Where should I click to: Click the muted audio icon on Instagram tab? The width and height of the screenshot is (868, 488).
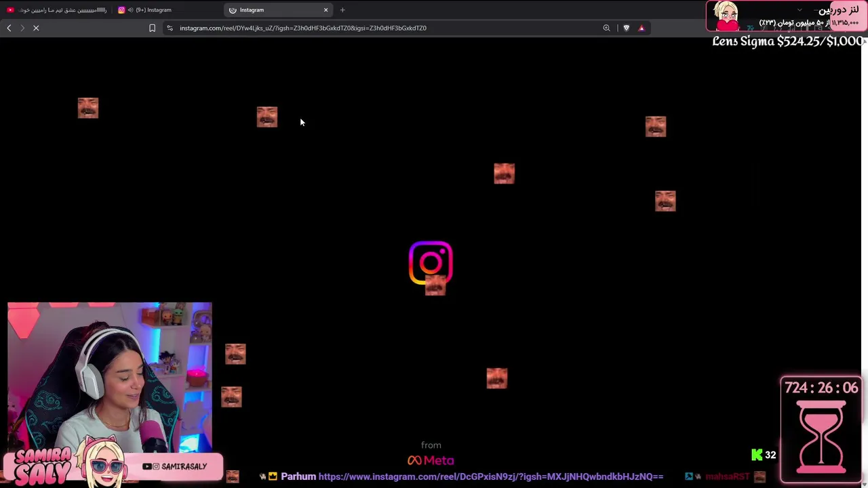tap(130, 9)
